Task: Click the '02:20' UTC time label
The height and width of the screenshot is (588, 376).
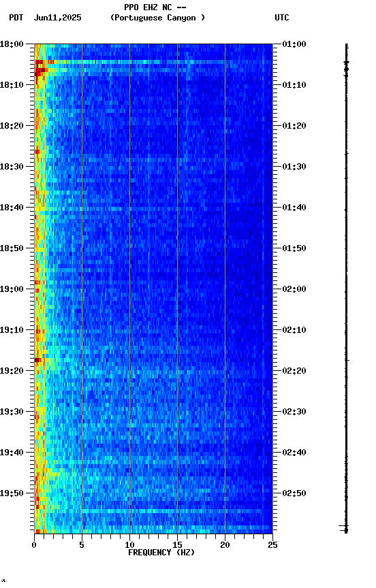Action: coord(294,371)
